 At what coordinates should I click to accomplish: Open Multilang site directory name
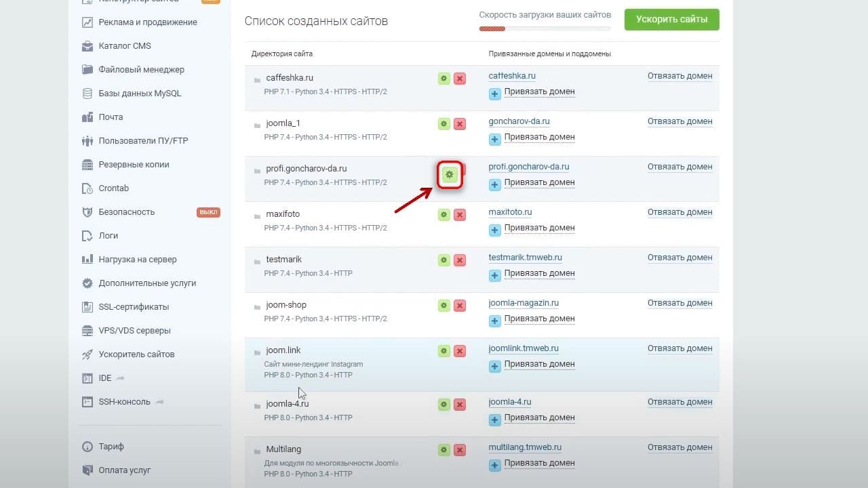283,449
